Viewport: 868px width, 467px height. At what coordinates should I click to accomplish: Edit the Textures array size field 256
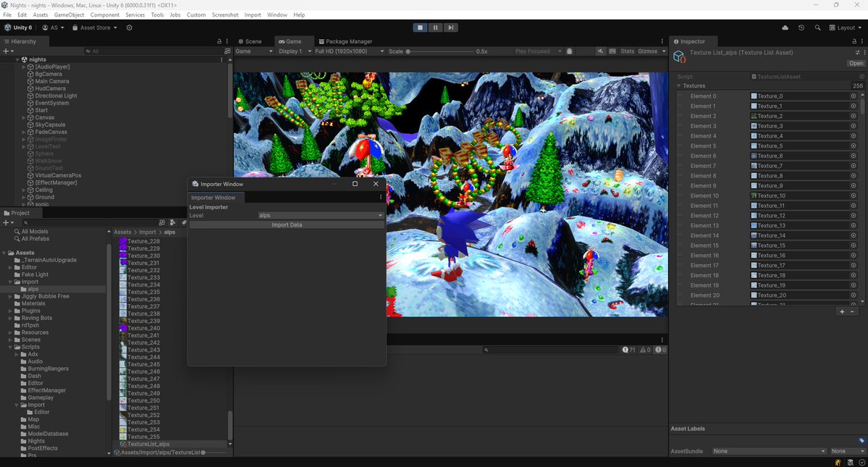coord(857,85)
